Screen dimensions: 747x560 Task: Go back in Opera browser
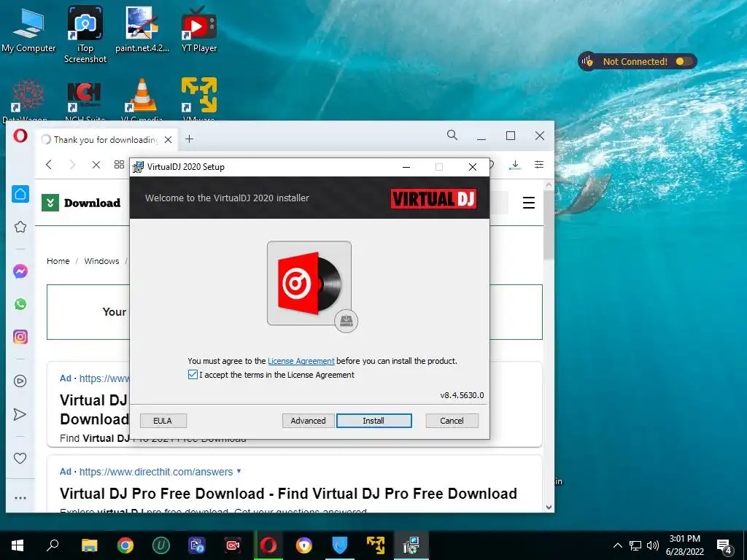pyautogui.click(x=49, y=164)
